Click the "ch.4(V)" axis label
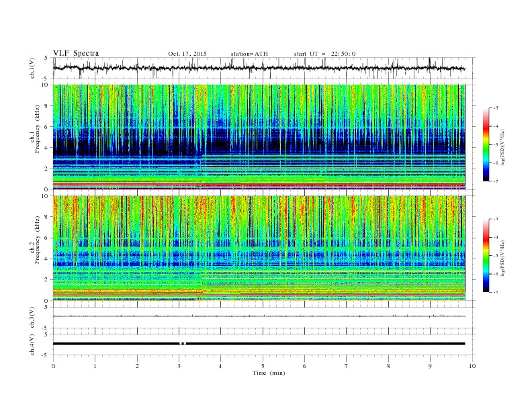Viewport: 532px width, 411px height. pyautogui.click(x=32, y=345)
